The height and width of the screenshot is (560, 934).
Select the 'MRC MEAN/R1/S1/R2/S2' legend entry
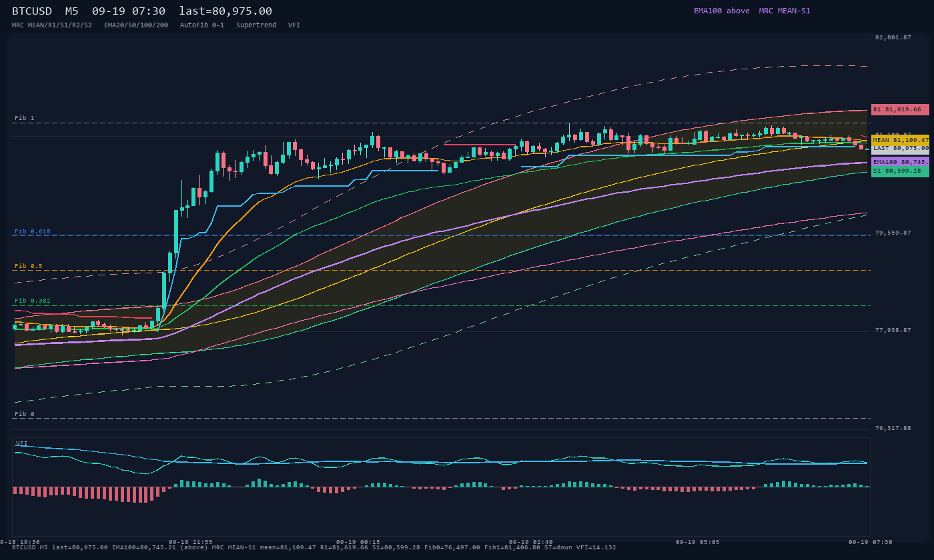[x=52, y=25]
